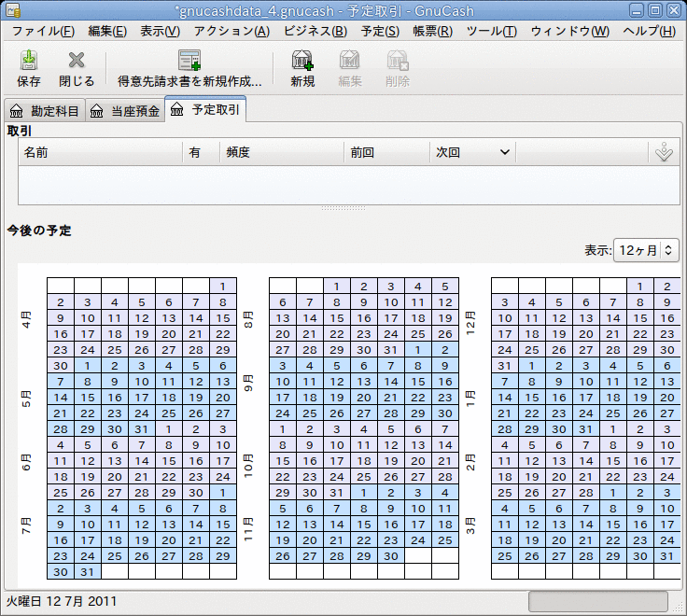687x616 pixels.
Task: Click the 削除 delete scheduled transaction icon
Action: click(398, 61)
